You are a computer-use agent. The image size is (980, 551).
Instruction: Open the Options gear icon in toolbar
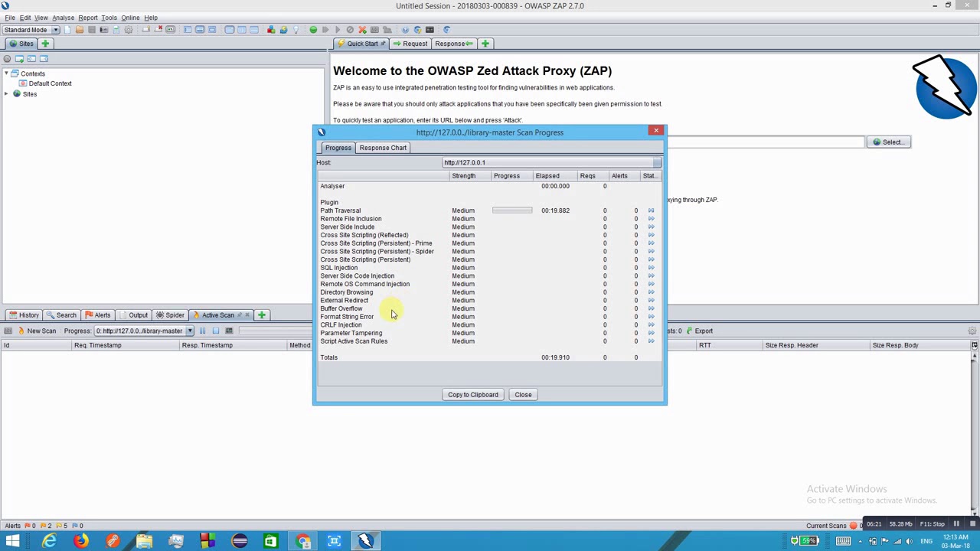(129, 30)
